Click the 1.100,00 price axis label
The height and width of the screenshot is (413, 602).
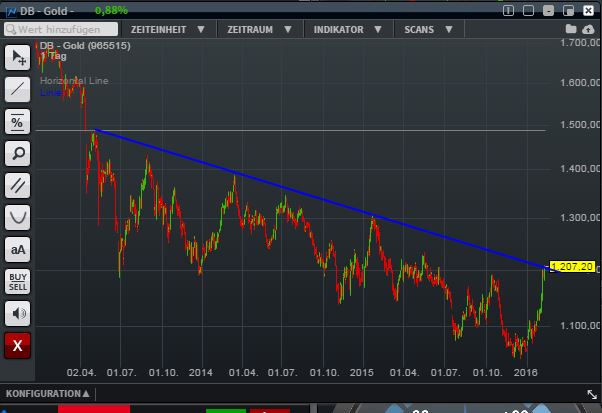580,326
